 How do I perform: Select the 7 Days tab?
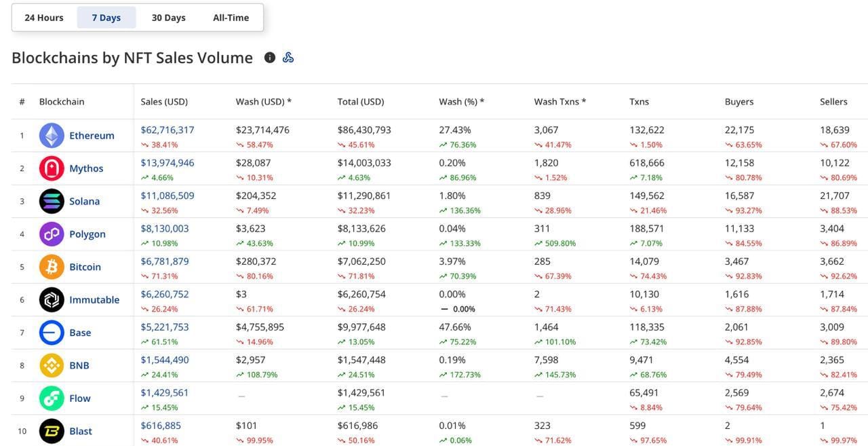tap(106, 18)
